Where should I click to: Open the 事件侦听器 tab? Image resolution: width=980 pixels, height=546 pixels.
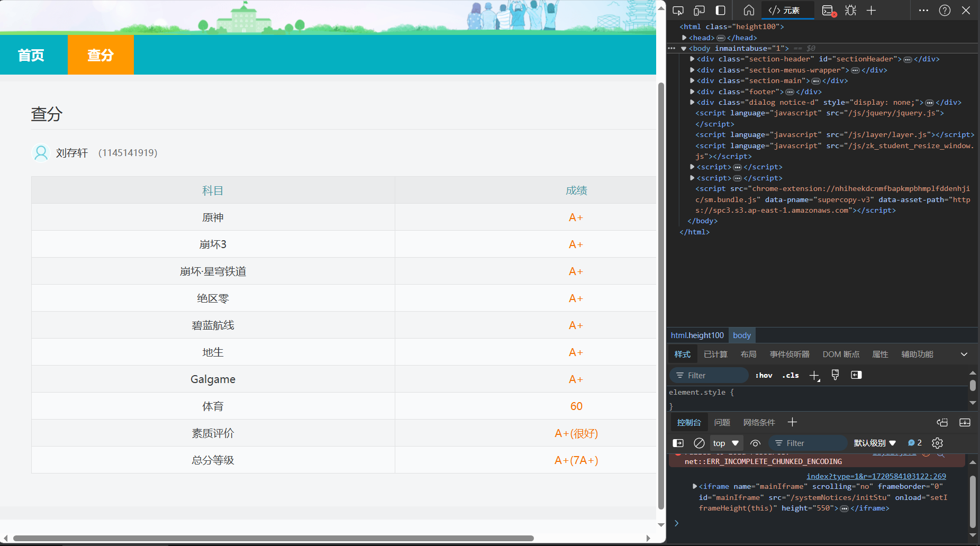point(790,354)
